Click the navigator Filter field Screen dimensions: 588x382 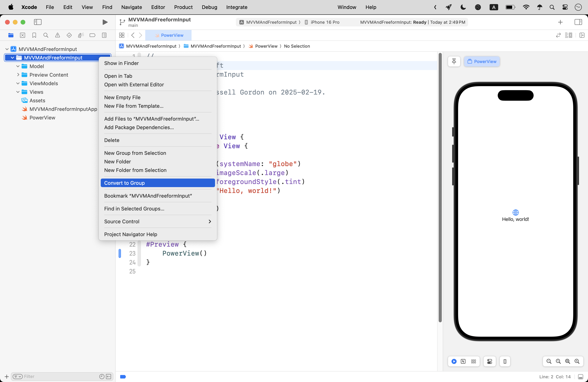tap(59, 376)
